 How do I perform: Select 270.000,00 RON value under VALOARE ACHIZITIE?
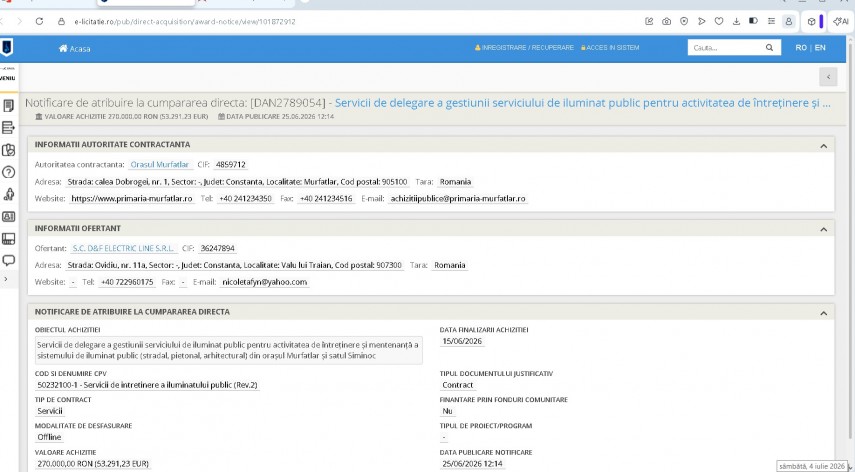pyautogui.click(x=93, y=464)
